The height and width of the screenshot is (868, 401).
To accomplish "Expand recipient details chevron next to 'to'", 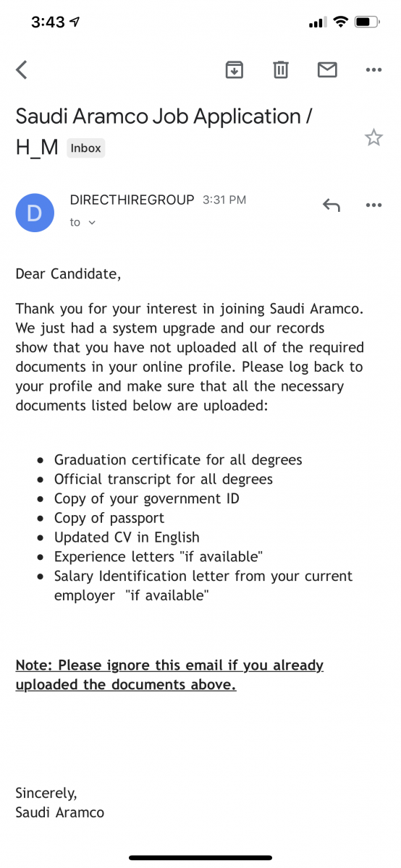I will 91,223.
